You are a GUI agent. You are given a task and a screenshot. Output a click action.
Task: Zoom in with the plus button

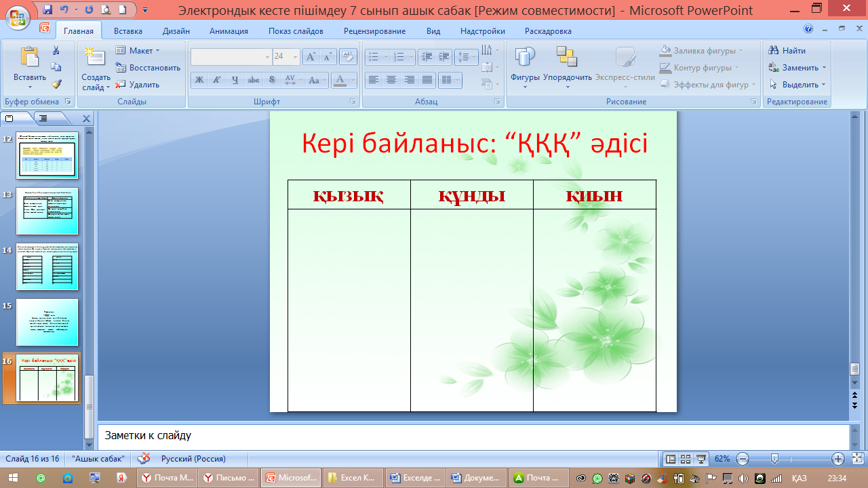pos(838,459)
